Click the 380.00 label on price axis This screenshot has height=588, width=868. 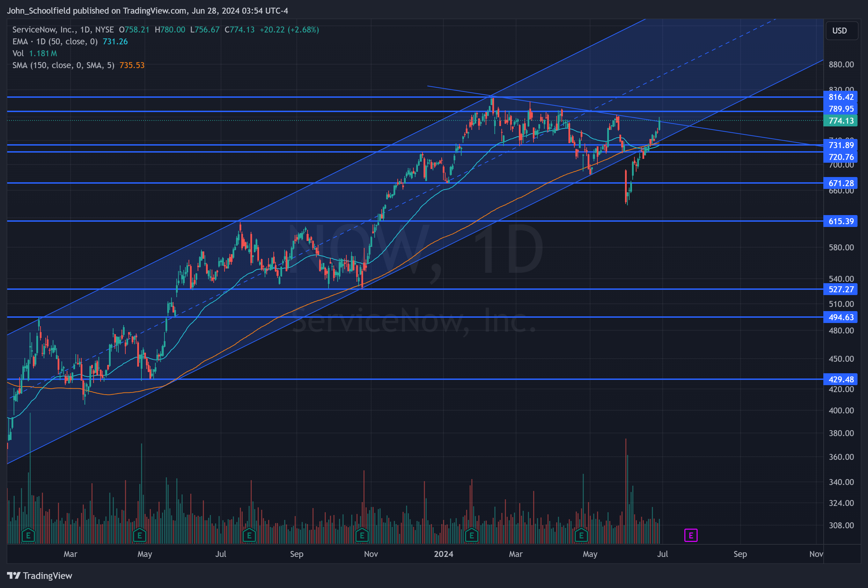pyautogui.click(x=841, y=433)
